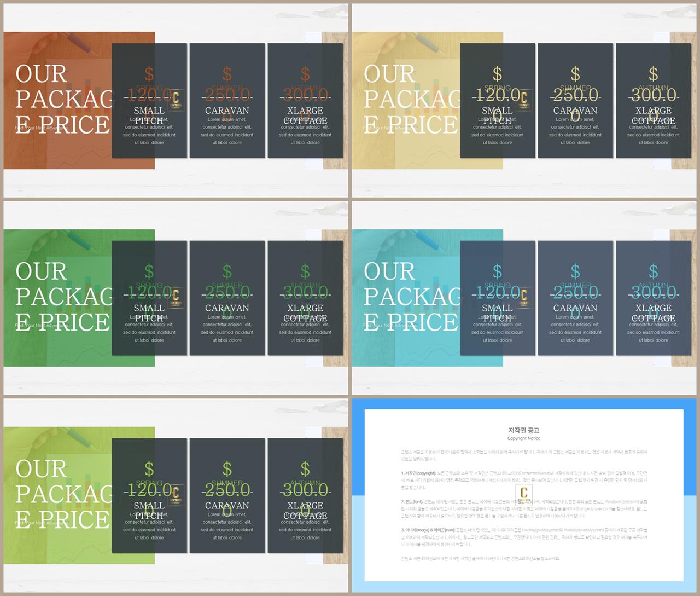Click the 3. 이미지(image) & 아이콘(icon) paragraph
This screenshot has height=596, width=700.
click(524, 537)
